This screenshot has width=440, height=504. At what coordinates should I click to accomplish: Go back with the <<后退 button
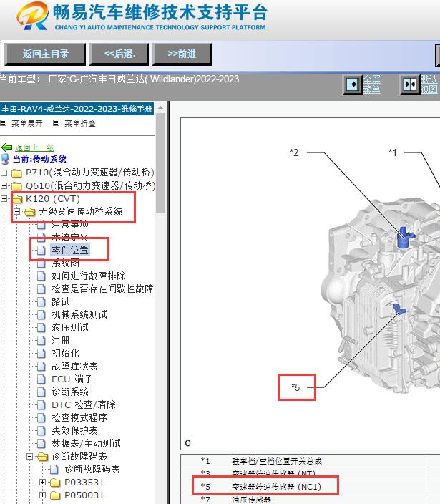[x=119, y=54]
